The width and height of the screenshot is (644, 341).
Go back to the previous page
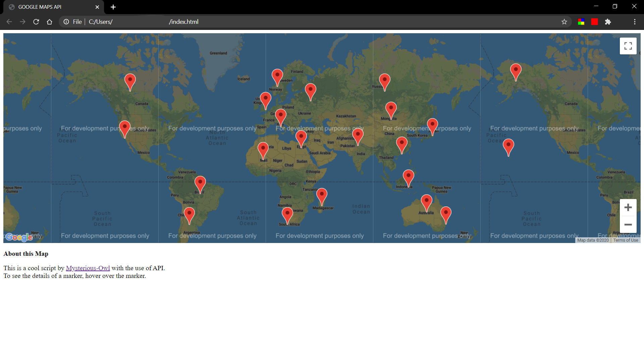tap(9, 22)
